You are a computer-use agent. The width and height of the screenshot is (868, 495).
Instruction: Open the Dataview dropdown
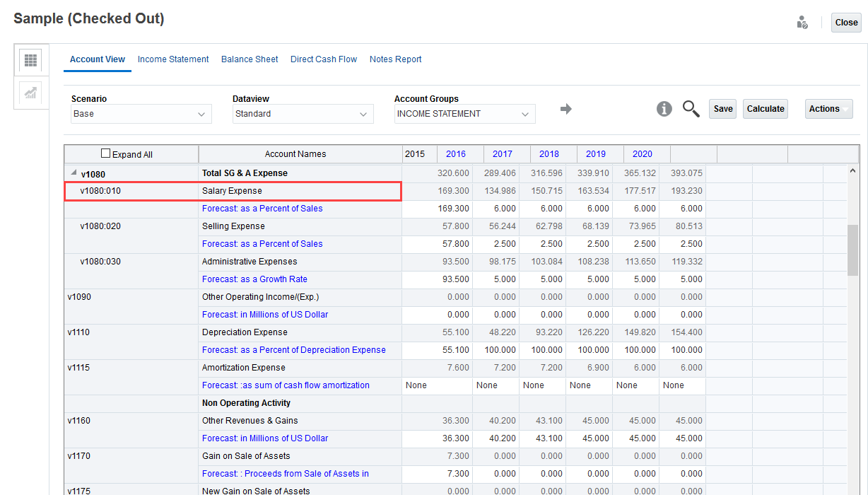[x=303, y=114]
